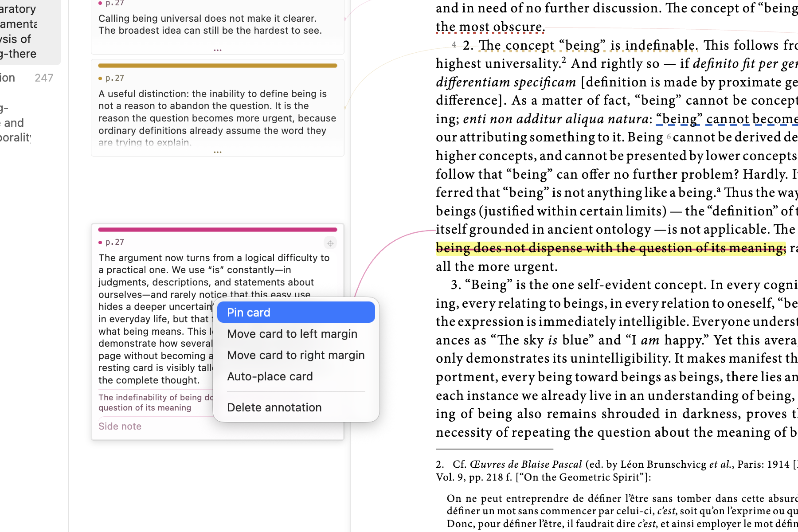Click the p.27 label on the gold card

click(115, 78)
